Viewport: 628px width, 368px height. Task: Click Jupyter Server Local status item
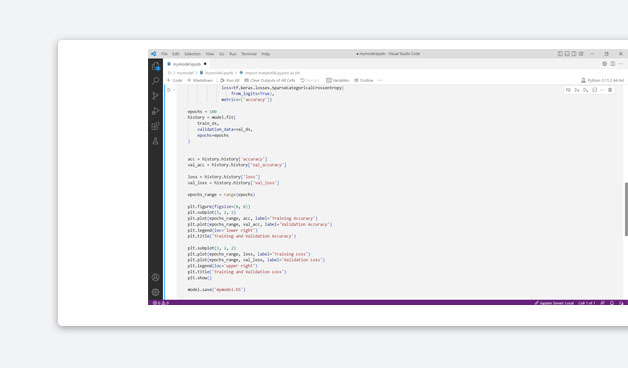tap(554, 303)
